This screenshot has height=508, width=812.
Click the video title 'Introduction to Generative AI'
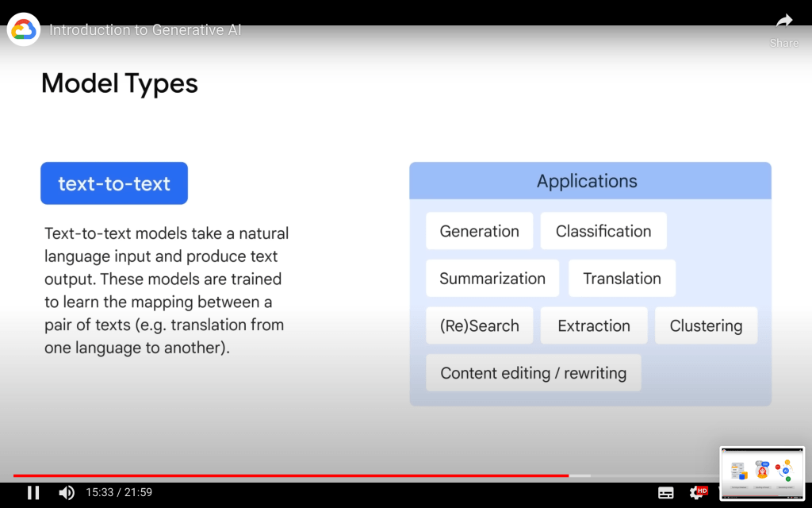[x=145, y=30]
